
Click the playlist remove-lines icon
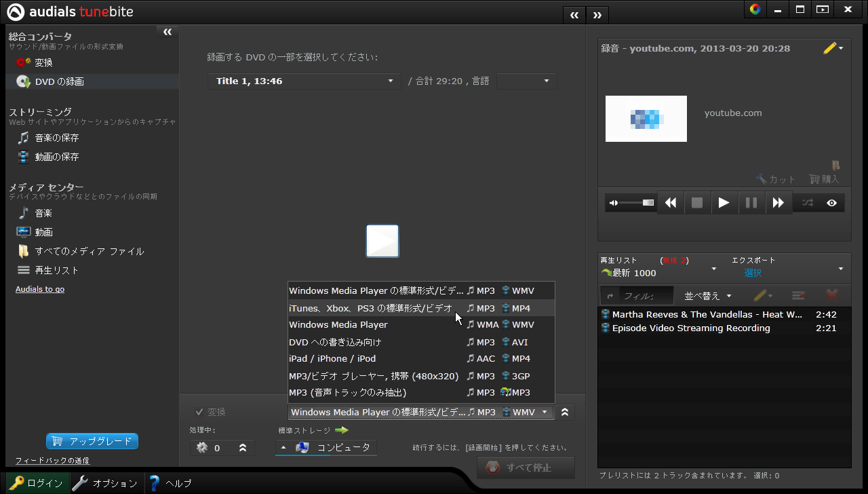click(798, 296)
